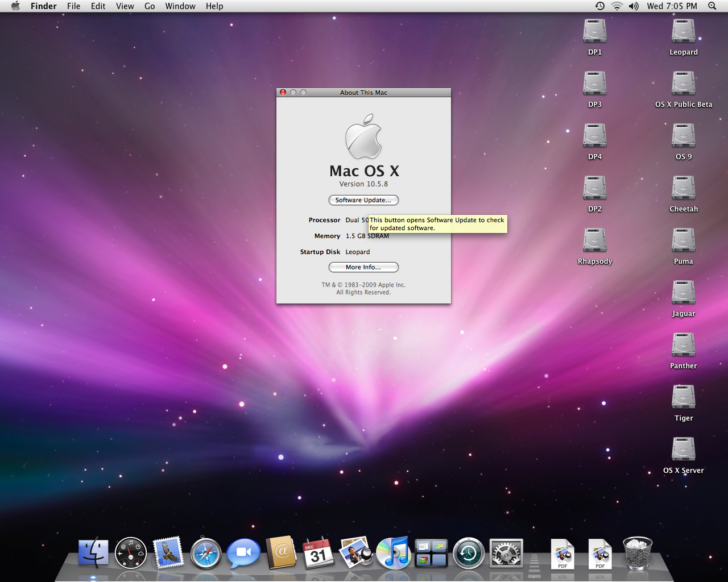The image size is (728, 582).
Task: Open the second PDF document in Dock
Action: (x=600, y=554)
